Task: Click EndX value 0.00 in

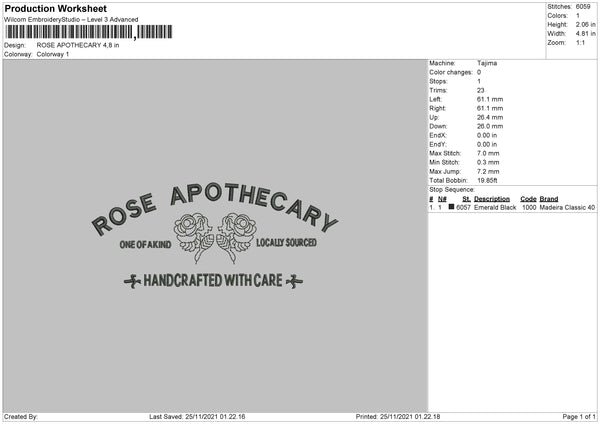Action: tap(487, 135)
